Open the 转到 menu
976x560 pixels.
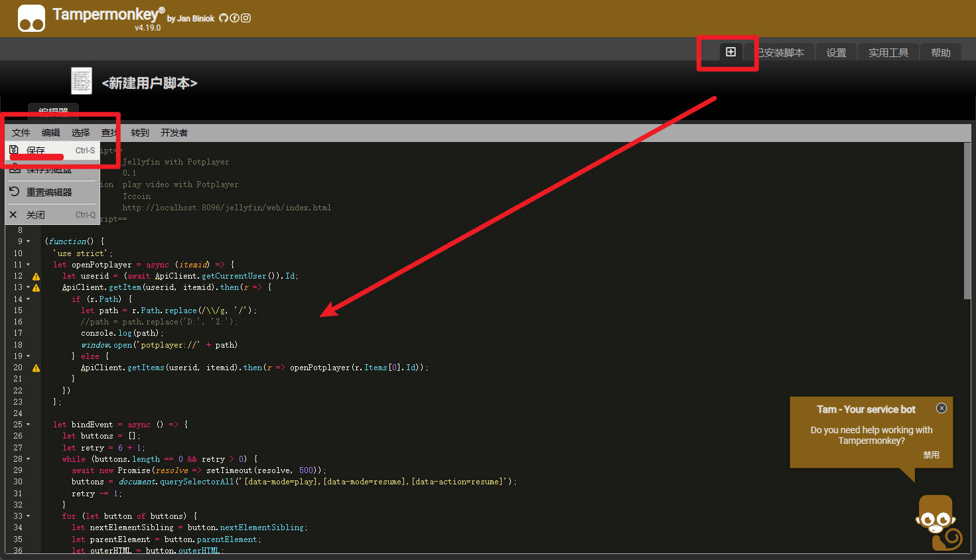click(140, 133)
